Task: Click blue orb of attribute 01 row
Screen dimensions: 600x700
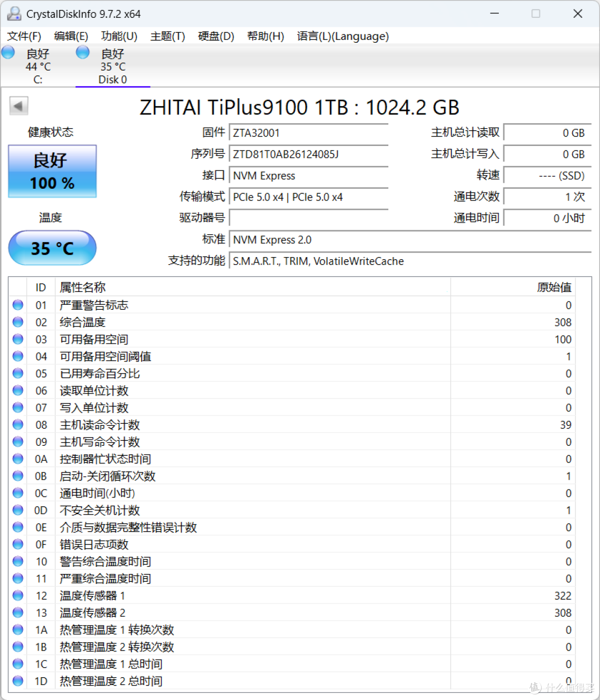Action: pyautogui.click(x=18, y=305)
